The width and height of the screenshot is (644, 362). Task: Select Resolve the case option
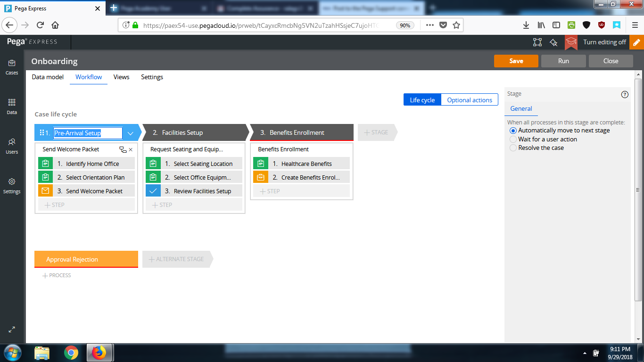[513, 148]
